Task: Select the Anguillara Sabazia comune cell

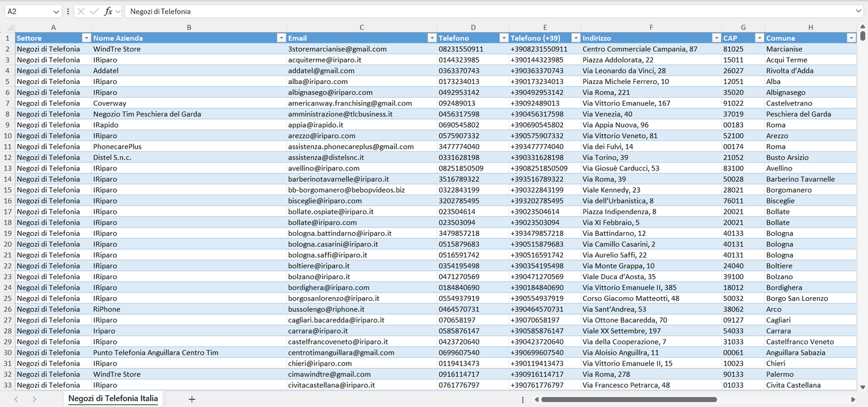Action: pos(810,352)
